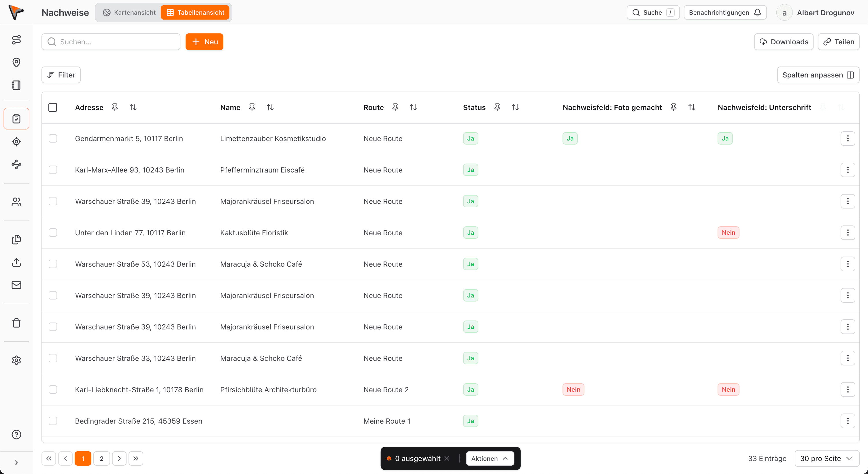Open the settings gear in the sidebar

pyautogui.click(x=16, y=360)
